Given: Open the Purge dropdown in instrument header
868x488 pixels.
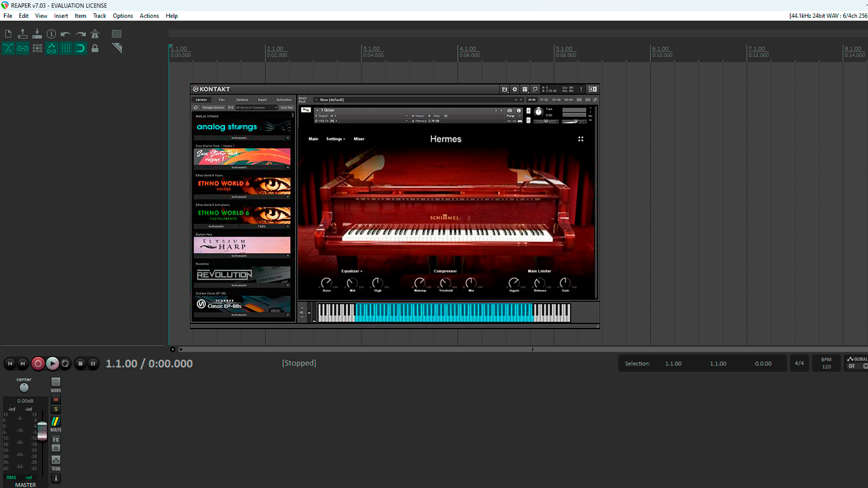Looking at the screenshot, I should 513,116.
